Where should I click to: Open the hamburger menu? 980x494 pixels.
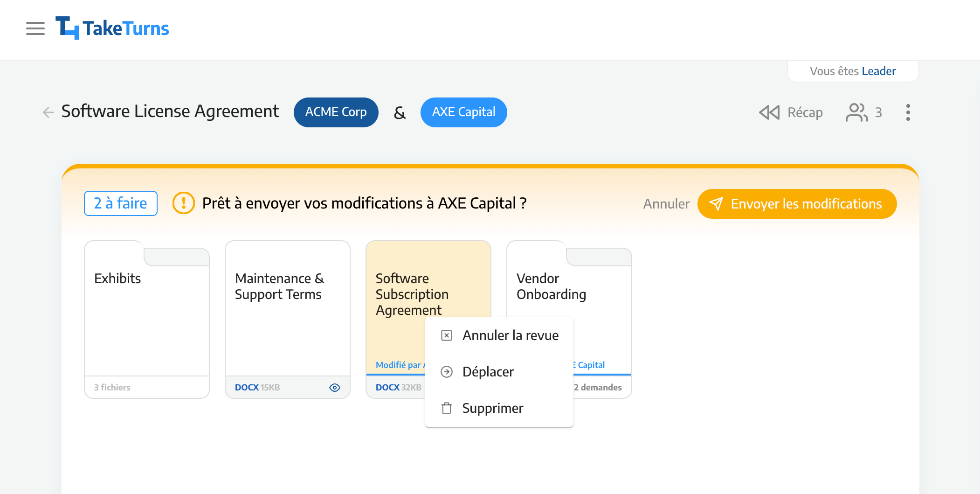tap(35, 28)
